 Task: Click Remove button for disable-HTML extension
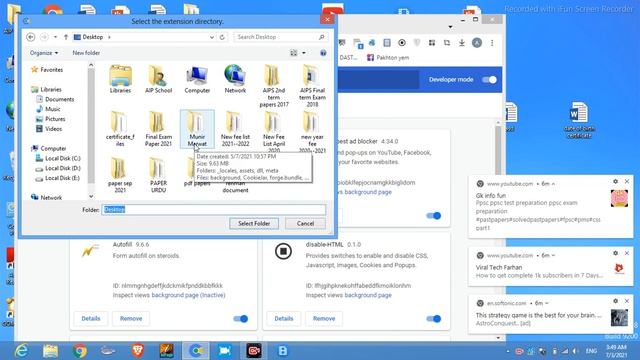[x=324, y=318]
